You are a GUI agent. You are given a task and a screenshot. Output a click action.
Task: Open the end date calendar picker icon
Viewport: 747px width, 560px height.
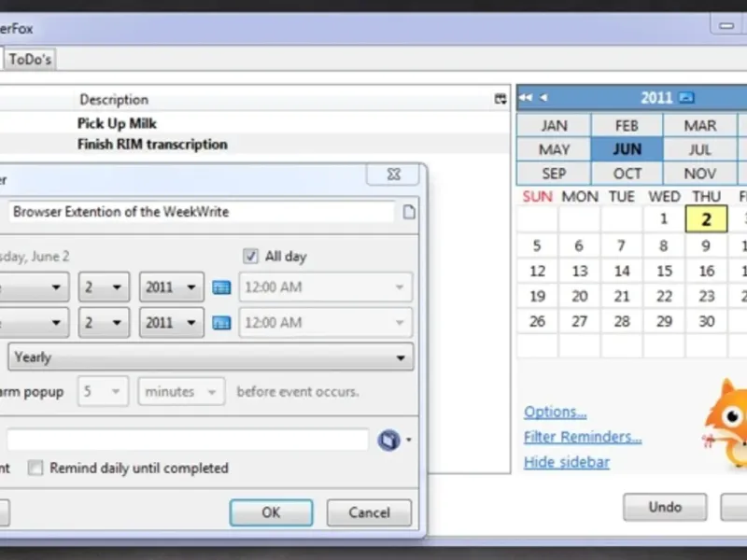point(221,323)
